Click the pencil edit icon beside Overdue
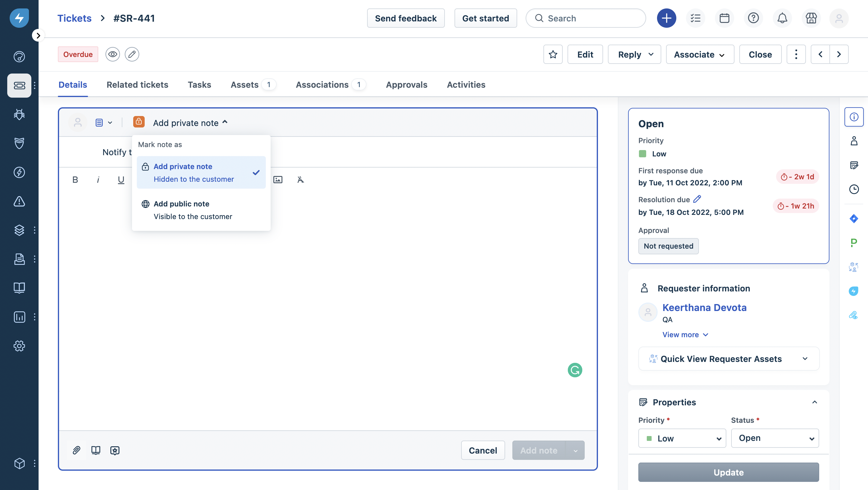 coord(132,54)
